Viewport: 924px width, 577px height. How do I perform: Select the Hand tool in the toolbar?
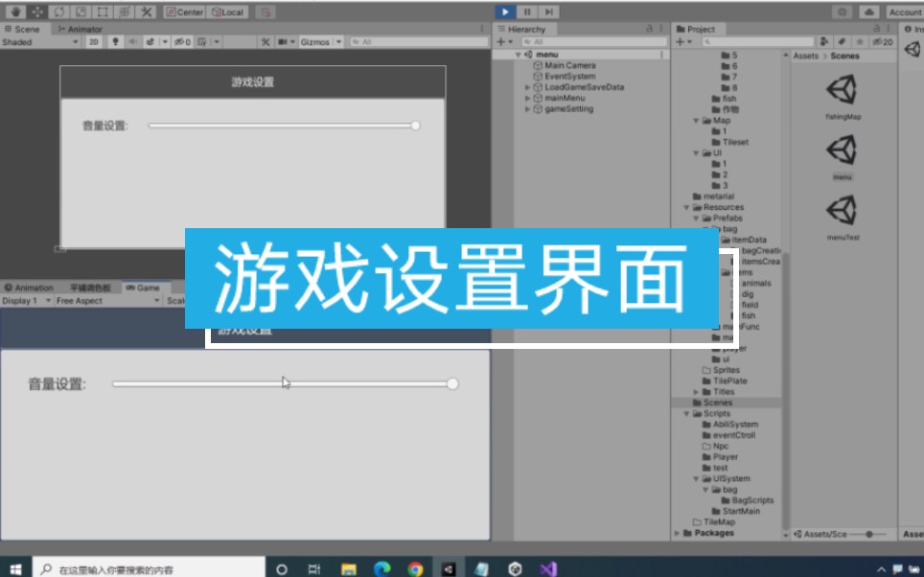click(x=15, y=12)
